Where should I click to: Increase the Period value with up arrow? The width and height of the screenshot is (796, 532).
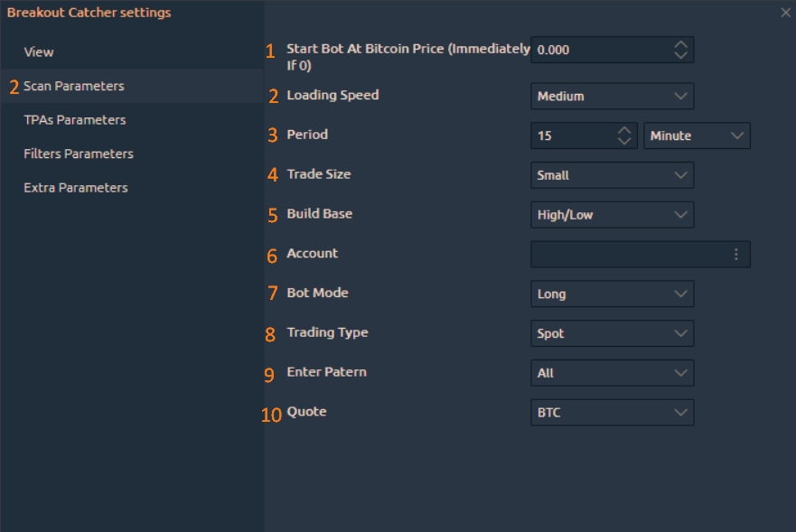[x=623, y=130]
